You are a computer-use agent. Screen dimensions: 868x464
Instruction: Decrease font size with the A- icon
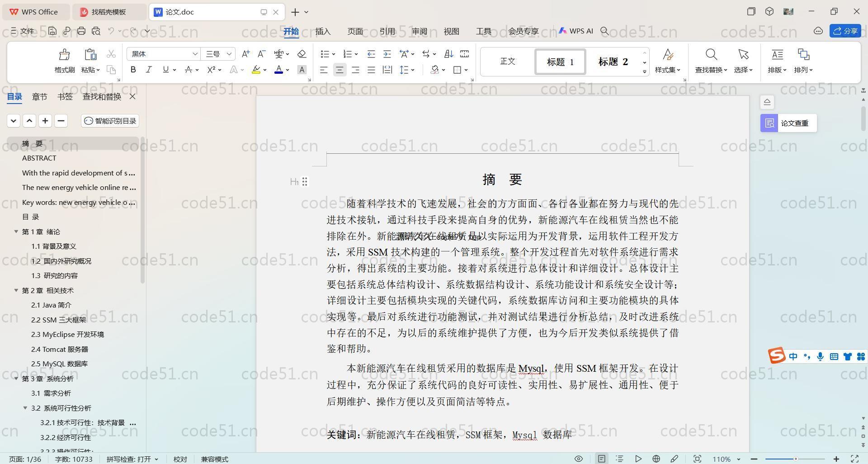pyautogui.click(x=261, y=54)
